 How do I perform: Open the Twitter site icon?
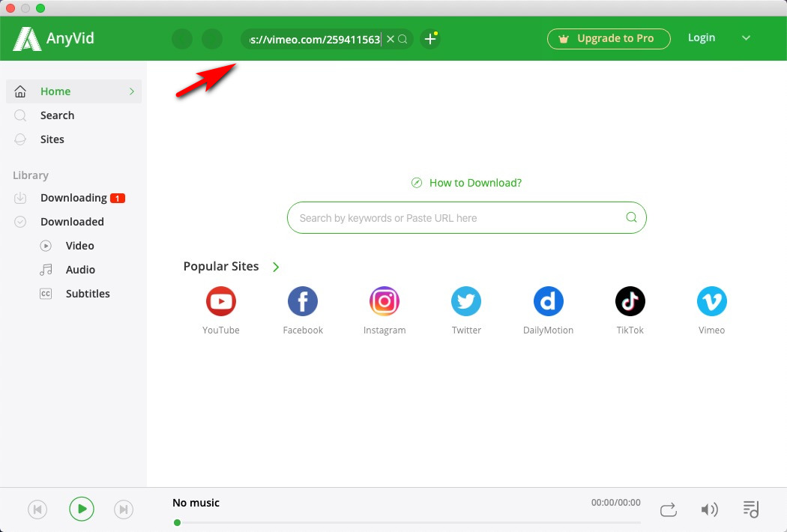click(x=466, y=301)
